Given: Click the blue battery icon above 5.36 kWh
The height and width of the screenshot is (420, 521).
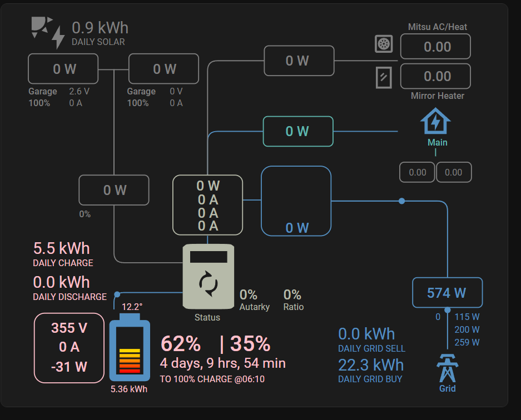Looking at the screenshot, I should [130, 350].
